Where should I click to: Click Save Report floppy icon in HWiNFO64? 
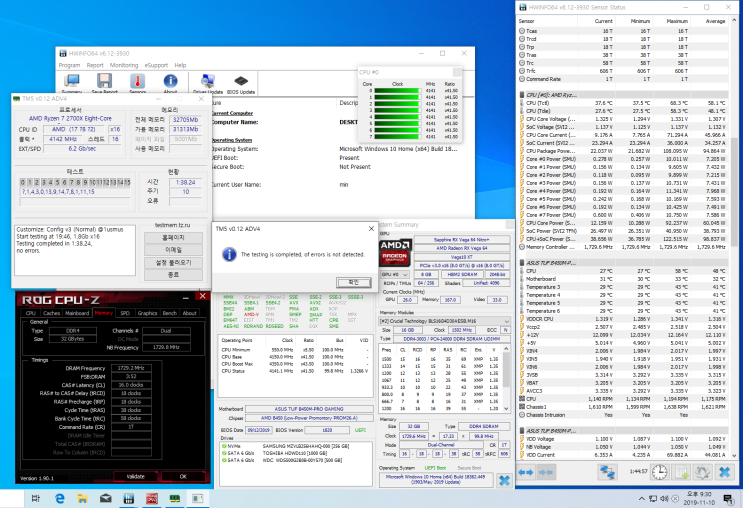[104, 82]
